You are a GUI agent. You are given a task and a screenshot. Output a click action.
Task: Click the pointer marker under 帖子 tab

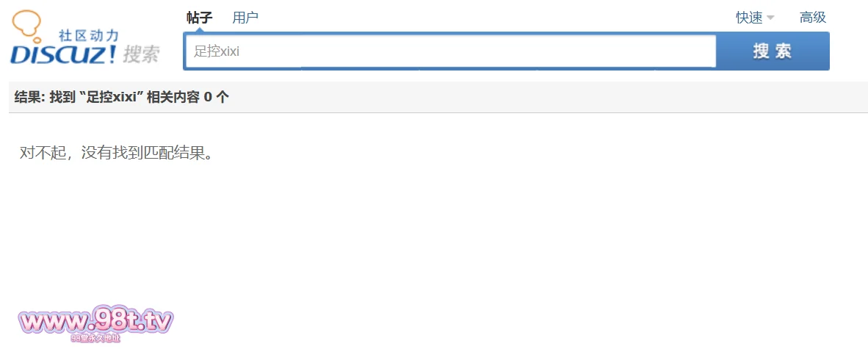(199, 29)
